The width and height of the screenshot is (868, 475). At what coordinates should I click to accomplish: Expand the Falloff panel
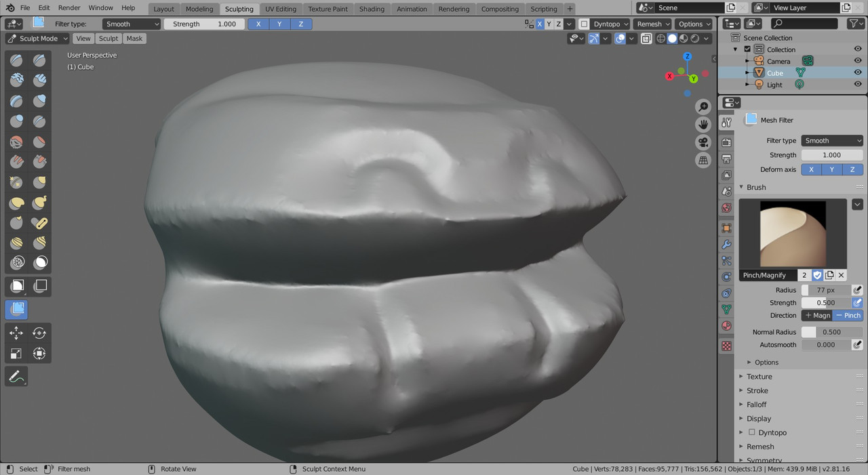(x=756, y=405)
